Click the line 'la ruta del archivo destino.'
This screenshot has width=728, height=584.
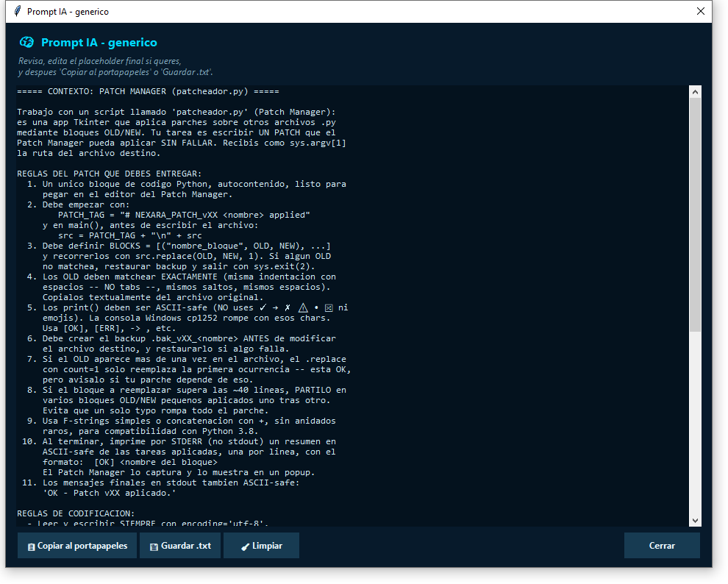89,153
